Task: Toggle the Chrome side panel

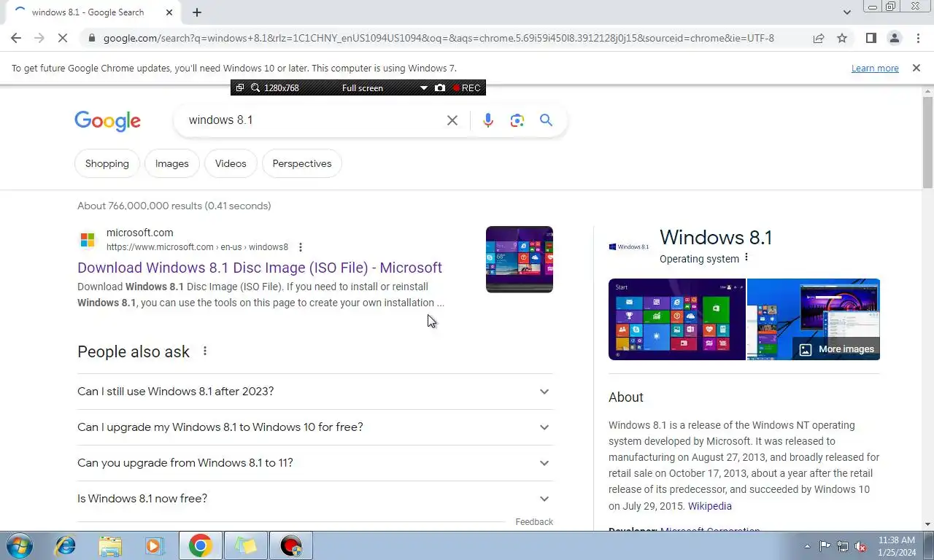Action: (x=871, y=38)
